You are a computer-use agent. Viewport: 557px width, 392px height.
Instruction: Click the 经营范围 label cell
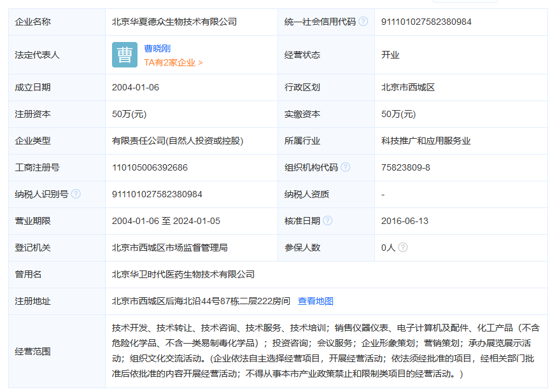(57, 351)
